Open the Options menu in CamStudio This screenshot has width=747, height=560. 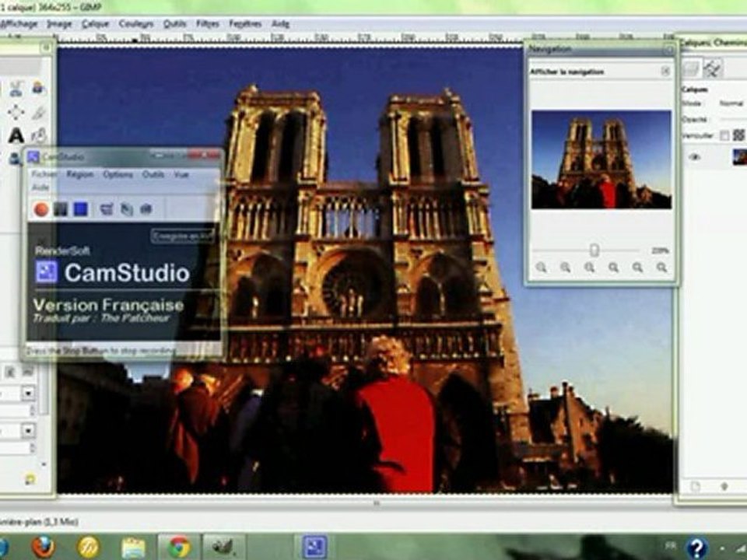click(117, 174)
